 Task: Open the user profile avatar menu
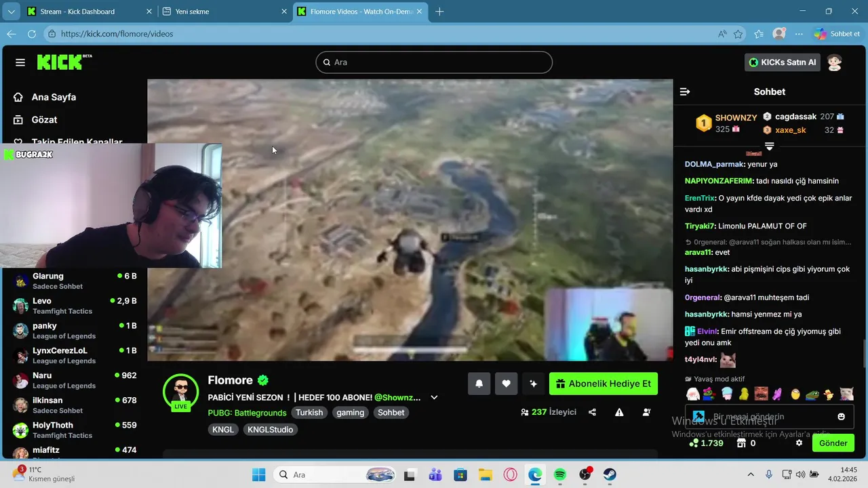click(834, 62)
